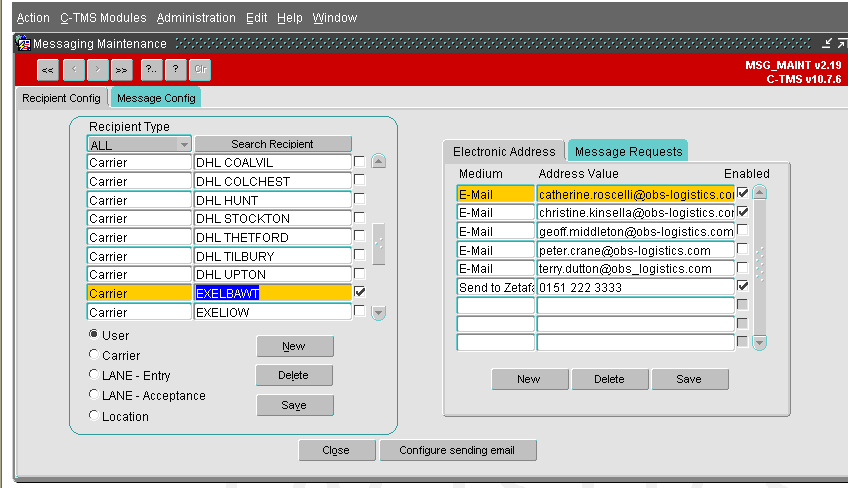Switch to the Electronic Address tab

click(x=504, y=151)
